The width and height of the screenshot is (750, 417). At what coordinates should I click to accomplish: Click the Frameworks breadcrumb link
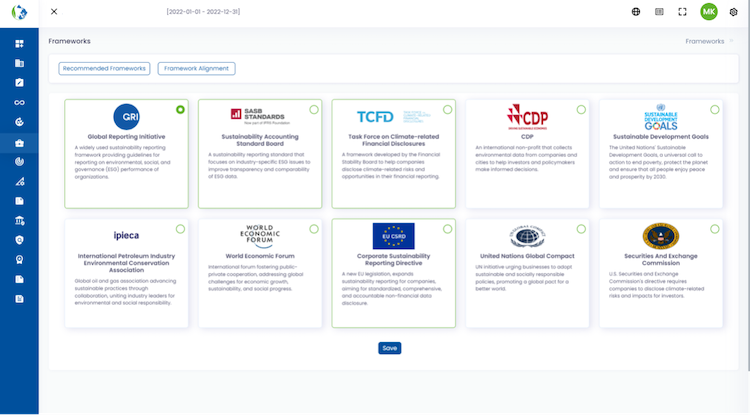(x=705, y=41)
